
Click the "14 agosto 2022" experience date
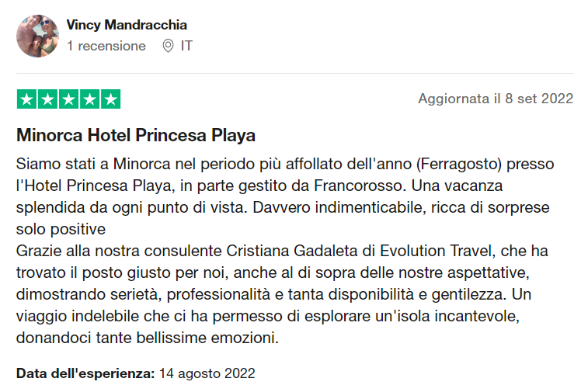click(x=207, y=373)
